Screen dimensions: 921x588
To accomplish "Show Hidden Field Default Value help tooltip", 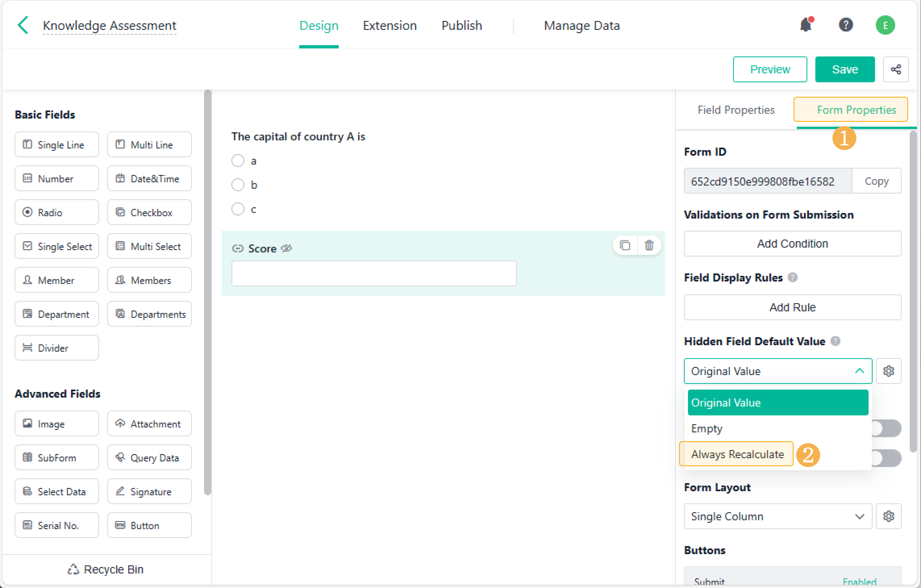I will pos(835,341).
